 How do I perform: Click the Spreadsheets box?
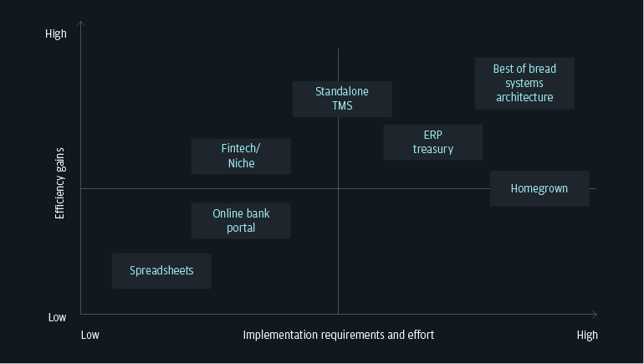[161, 270]
